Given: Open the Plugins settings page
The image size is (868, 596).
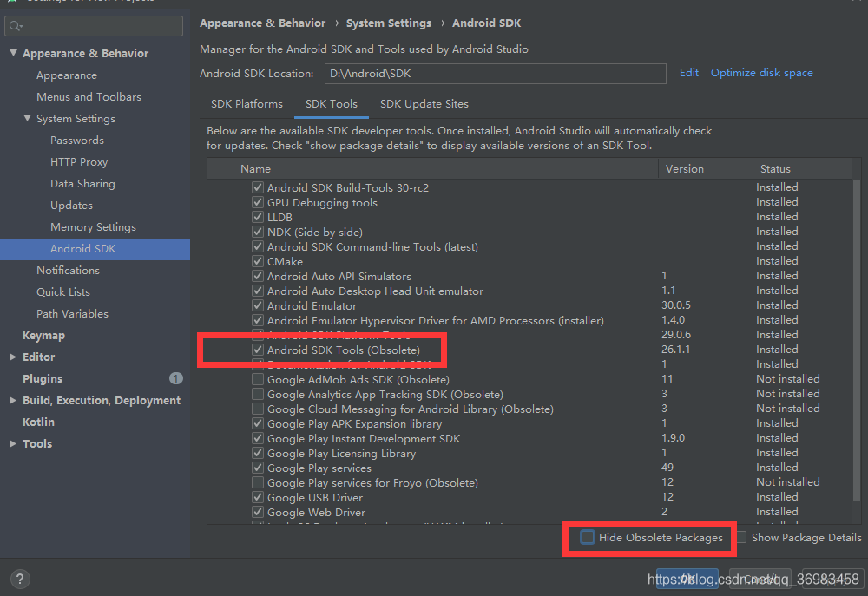Looking at the screenshot, I should point(43,378).
